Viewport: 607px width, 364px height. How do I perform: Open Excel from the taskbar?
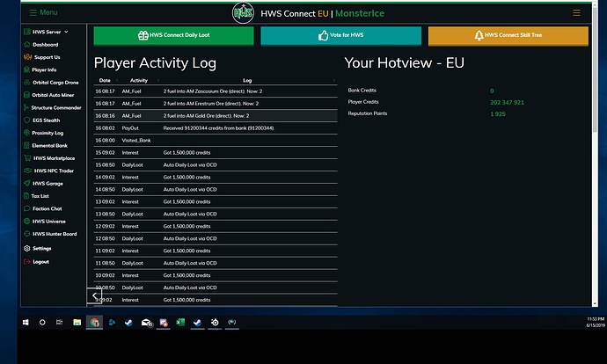(180, 323)
